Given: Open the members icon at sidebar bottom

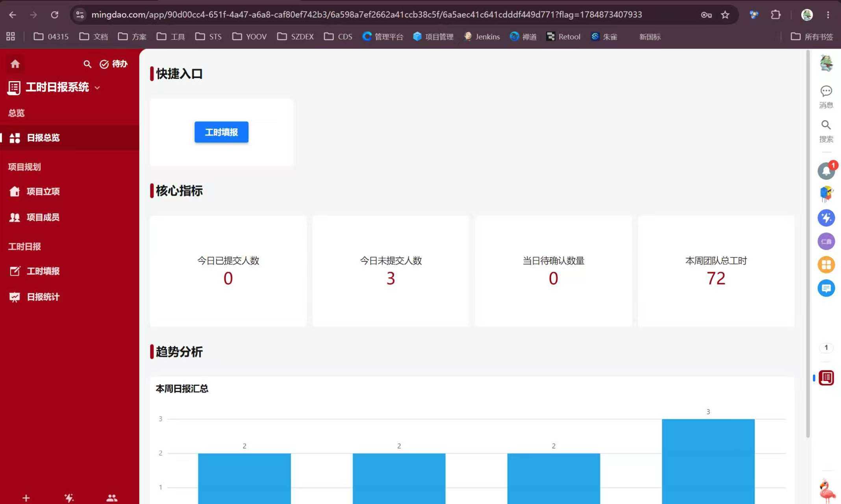Looking at the screenshot, I should (x=112, y=498).
